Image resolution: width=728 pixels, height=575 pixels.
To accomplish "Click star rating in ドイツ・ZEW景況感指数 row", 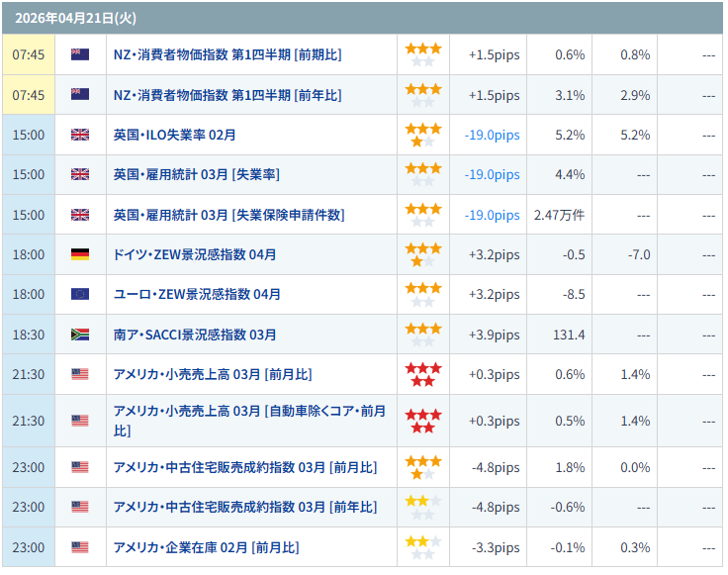I will click(423, 254).
